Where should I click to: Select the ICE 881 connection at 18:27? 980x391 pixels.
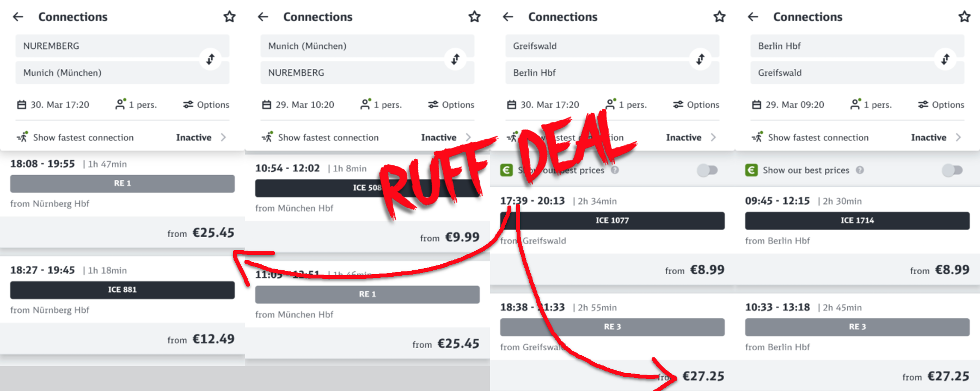122,290
